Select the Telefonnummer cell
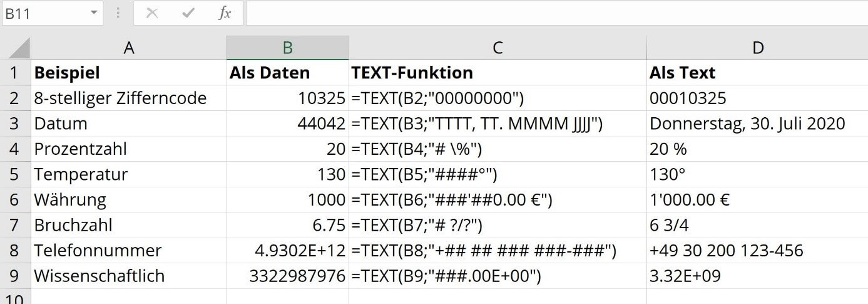 129,251
